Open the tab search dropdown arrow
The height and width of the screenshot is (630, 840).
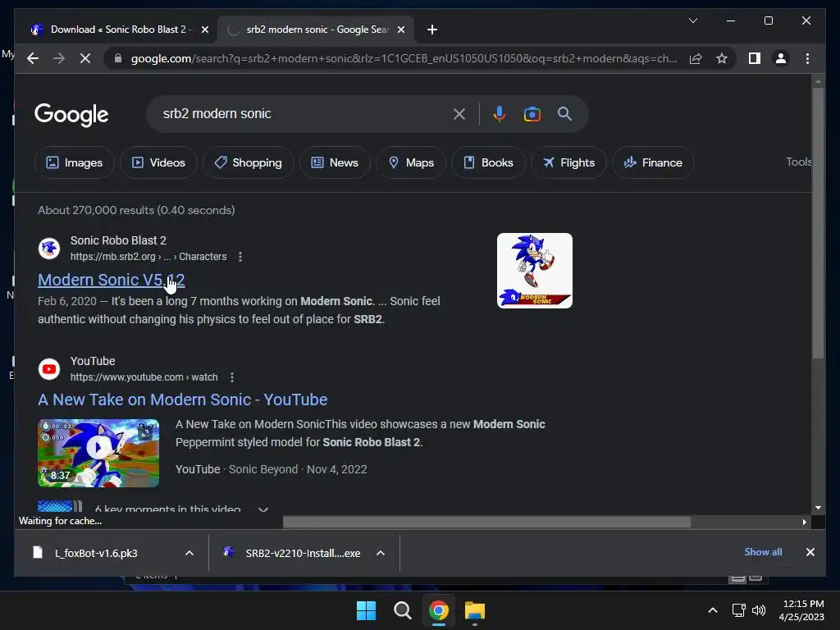click(692, 21)
